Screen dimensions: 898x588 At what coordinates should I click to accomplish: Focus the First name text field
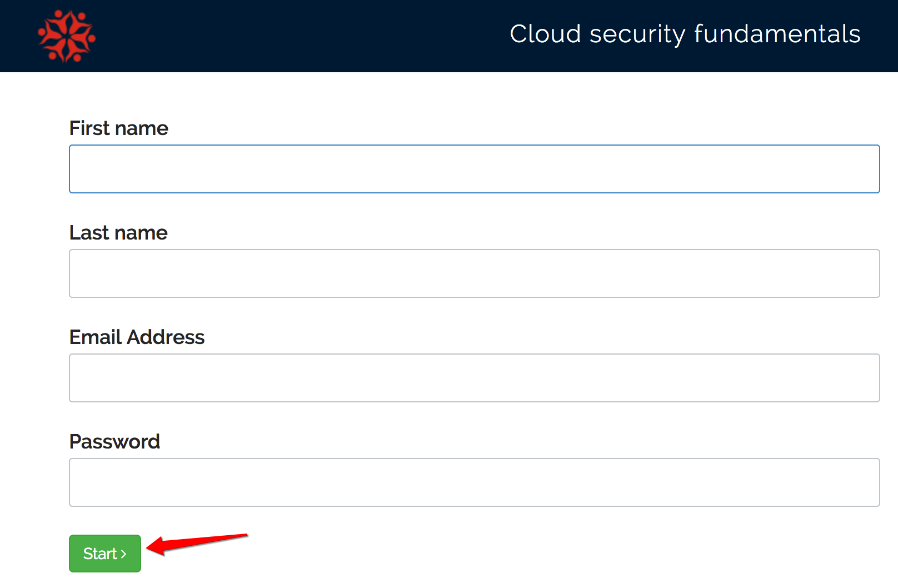(x=475, y=169)
